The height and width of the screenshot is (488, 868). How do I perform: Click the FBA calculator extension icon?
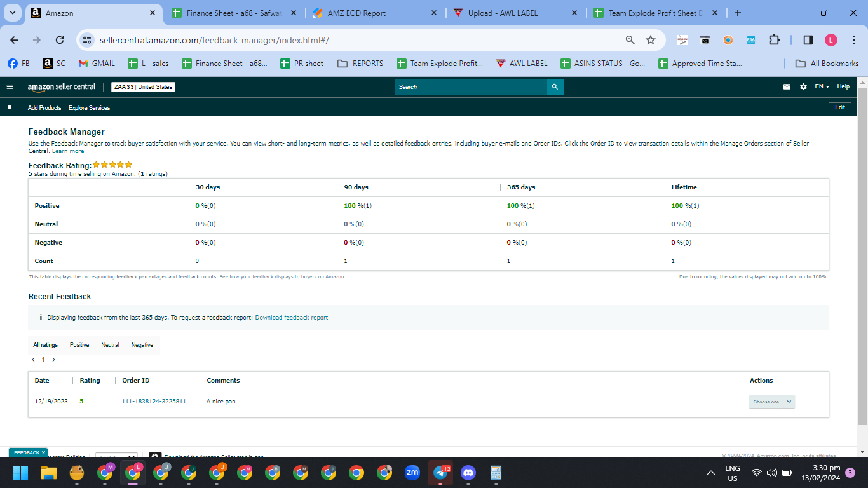751,40
